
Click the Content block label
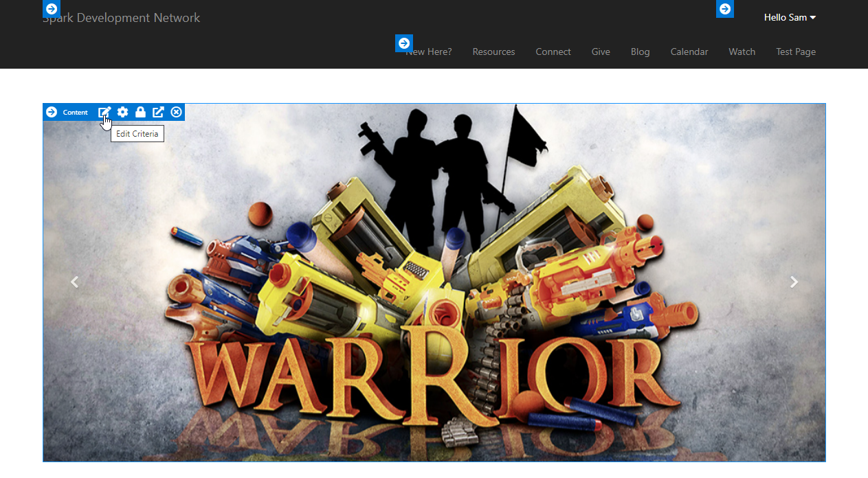(x=76, y=112)
